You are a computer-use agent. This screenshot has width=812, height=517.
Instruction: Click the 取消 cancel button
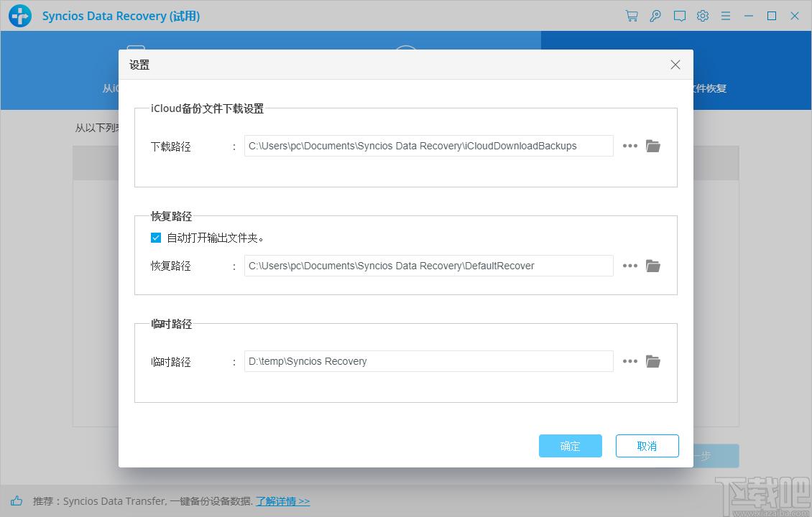647,446
